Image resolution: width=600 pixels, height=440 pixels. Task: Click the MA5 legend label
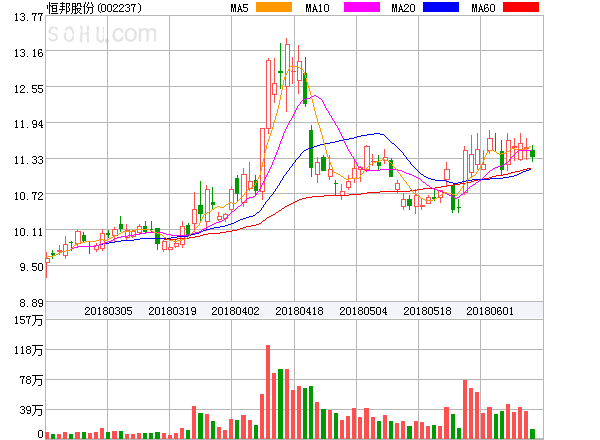(x=240, y=8)
